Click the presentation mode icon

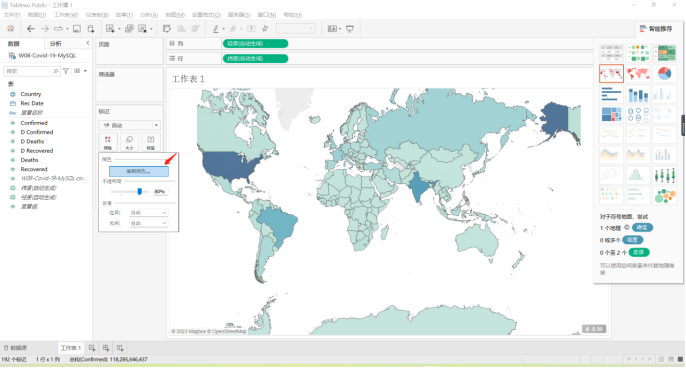[350, 29]
